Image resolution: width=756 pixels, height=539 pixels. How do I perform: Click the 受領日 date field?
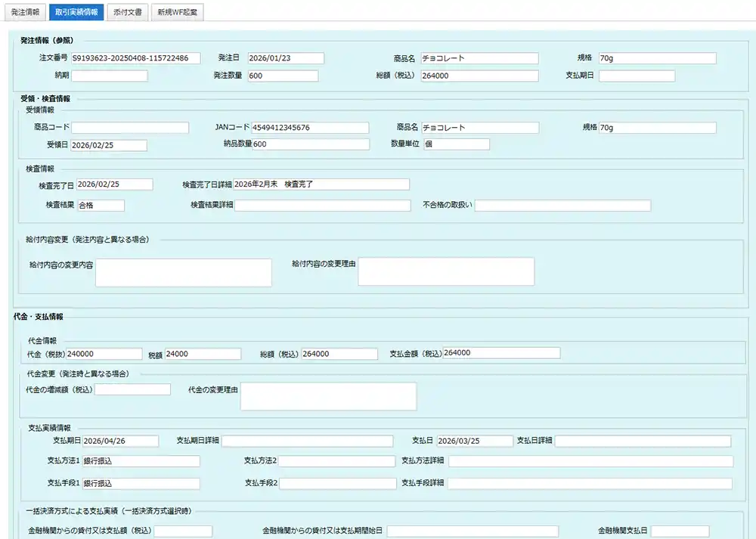click(x=109, y=145)
